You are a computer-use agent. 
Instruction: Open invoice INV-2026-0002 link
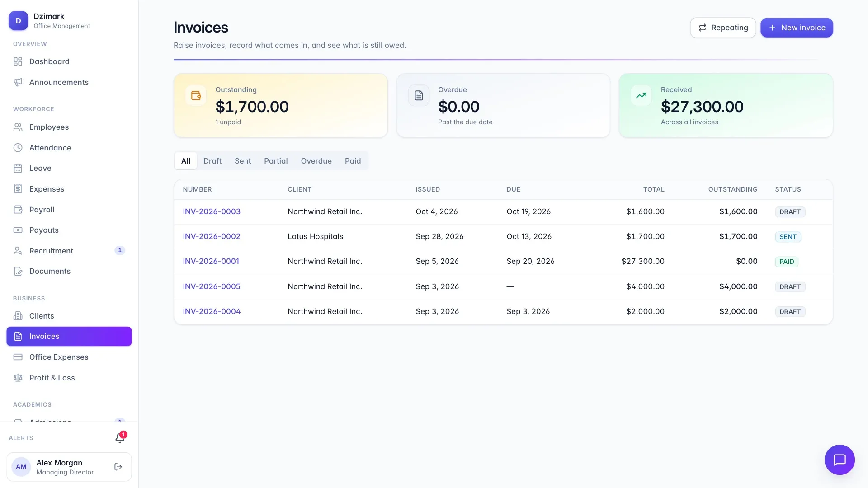coord(212,236)
